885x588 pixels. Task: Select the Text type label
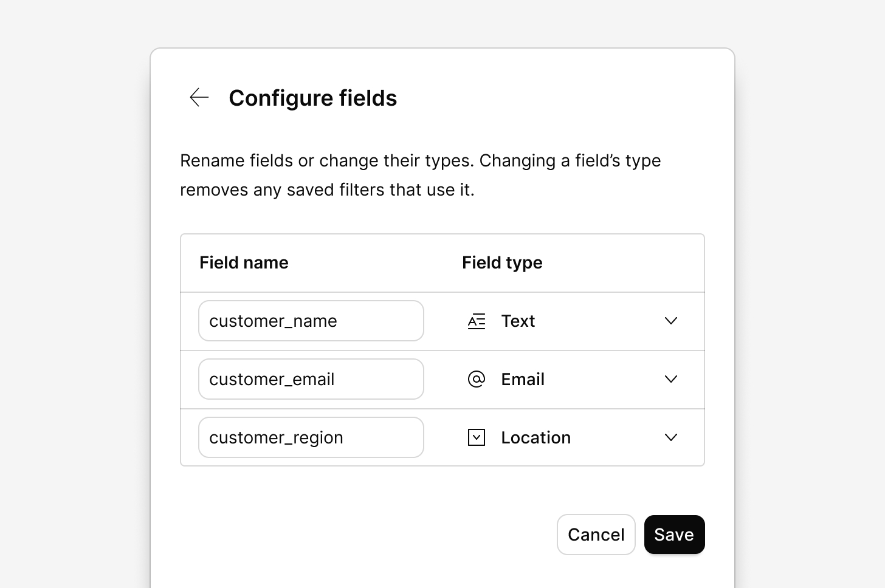[518, 321]
